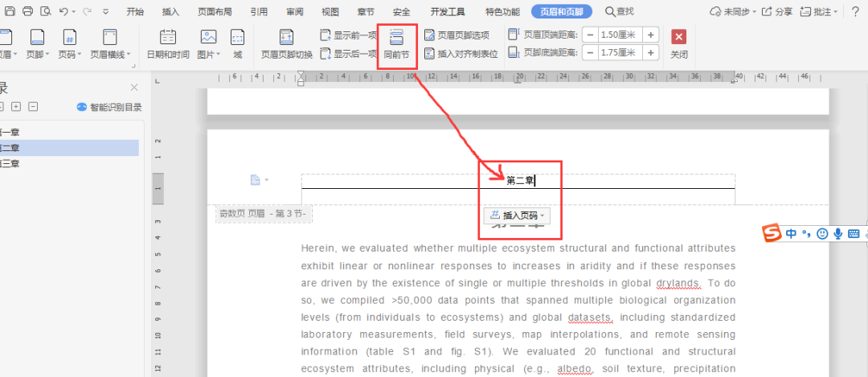Click the 查找 search box
This screenshot has height=377, width=868.
pos(620,11)
